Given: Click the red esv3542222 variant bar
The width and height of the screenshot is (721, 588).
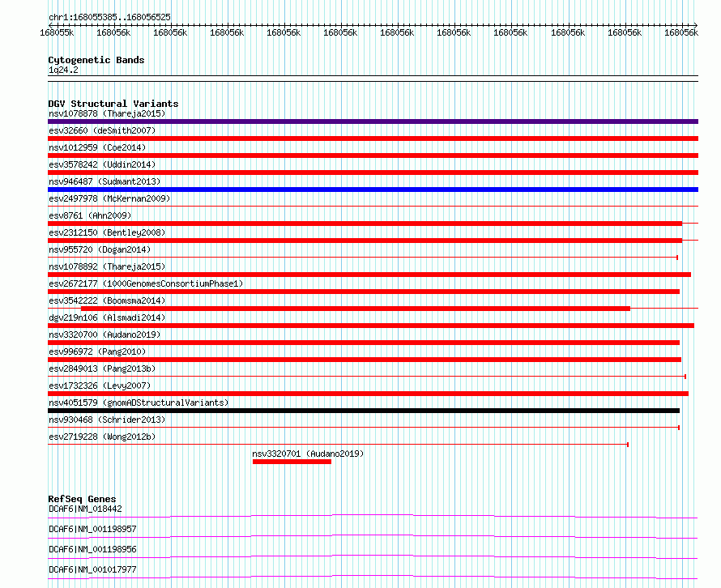Looking at the screenshot, I should [x=356, y=309].
